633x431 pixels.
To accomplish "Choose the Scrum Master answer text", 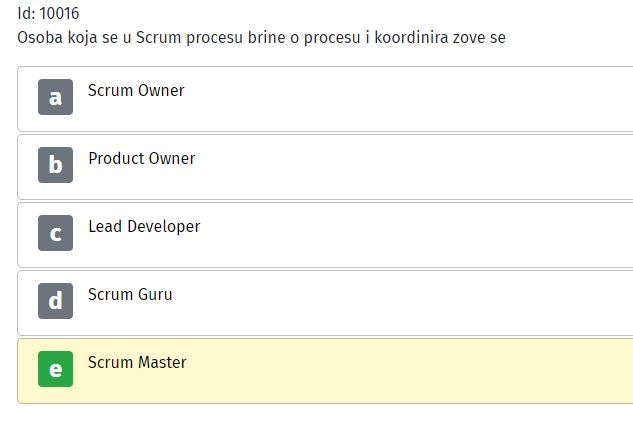I will (137, 362).
